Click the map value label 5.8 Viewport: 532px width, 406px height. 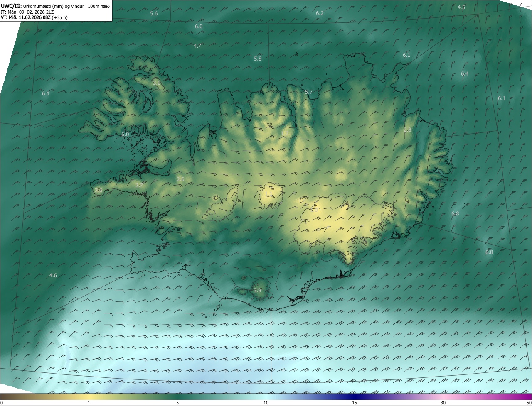[258, 59]
